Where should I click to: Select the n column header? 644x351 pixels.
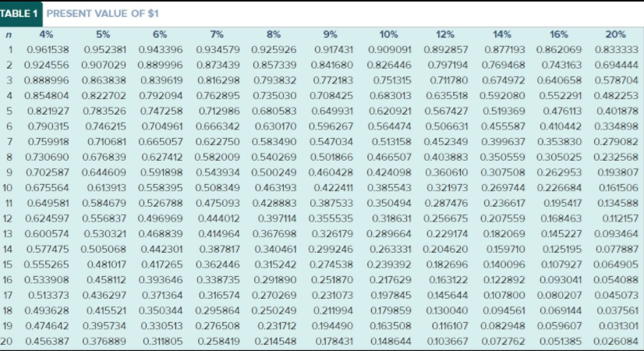tap(9, 35)
